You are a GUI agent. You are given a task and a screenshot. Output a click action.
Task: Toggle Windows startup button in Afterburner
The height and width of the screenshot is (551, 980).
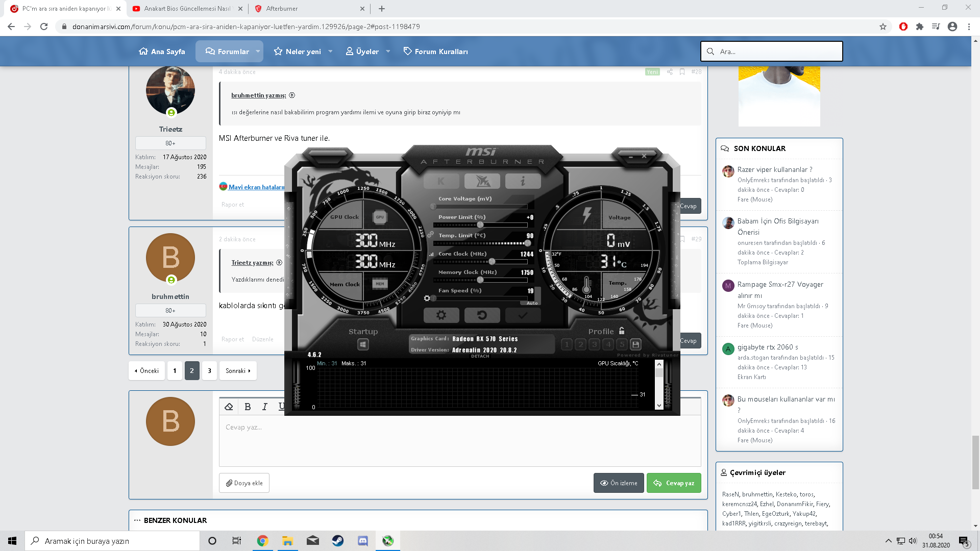tap(363, 344)
